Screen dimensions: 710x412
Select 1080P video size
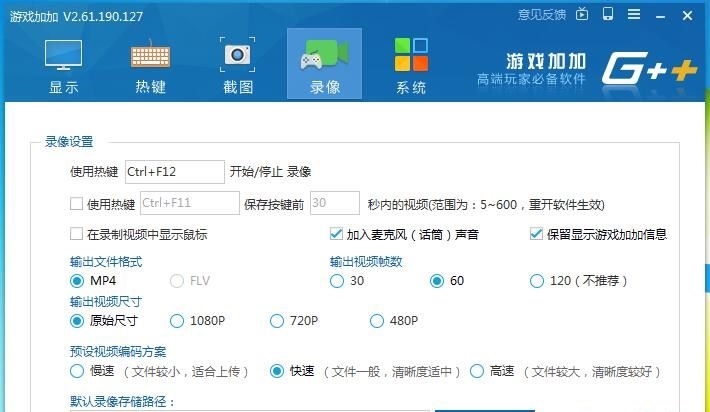177,321
